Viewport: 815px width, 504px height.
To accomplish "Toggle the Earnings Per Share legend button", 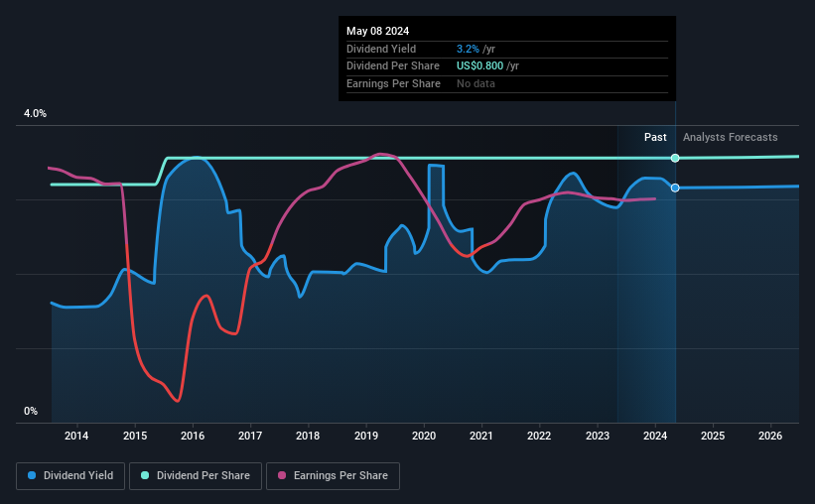I will coord(333,476).
